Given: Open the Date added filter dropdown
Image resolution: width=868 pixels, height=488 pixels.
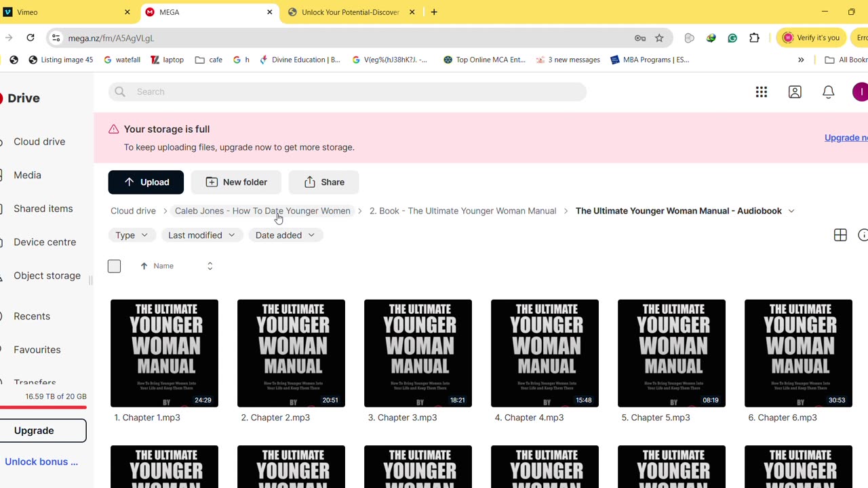Looking at the screenshot, I should click(285, 235).
